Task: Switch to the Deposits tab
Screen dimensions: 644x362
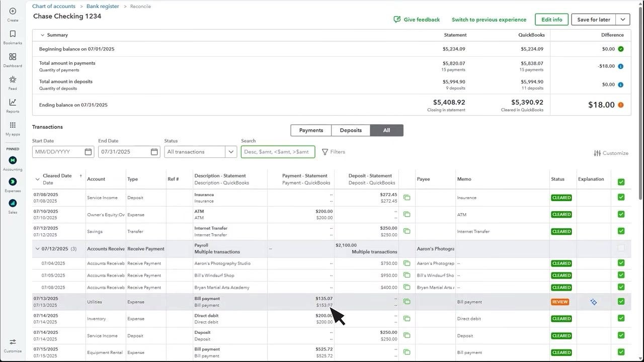Action: 351,130
